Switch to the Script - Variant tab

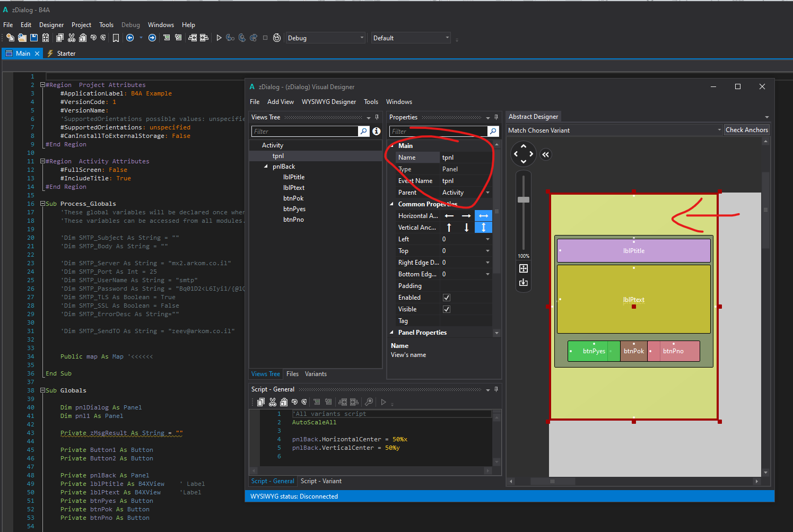click(x=321, y=481)
